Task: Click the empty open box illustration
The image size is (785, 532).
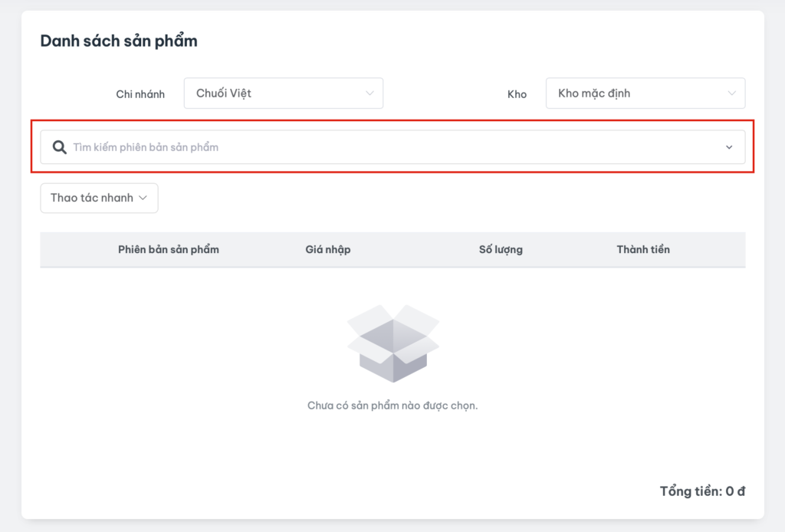Action: coord(392,343)
